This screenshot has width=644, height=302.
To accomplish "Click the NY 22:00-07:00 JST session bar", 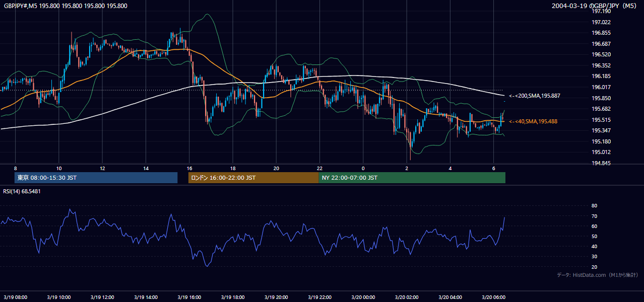I will (412, 178).
